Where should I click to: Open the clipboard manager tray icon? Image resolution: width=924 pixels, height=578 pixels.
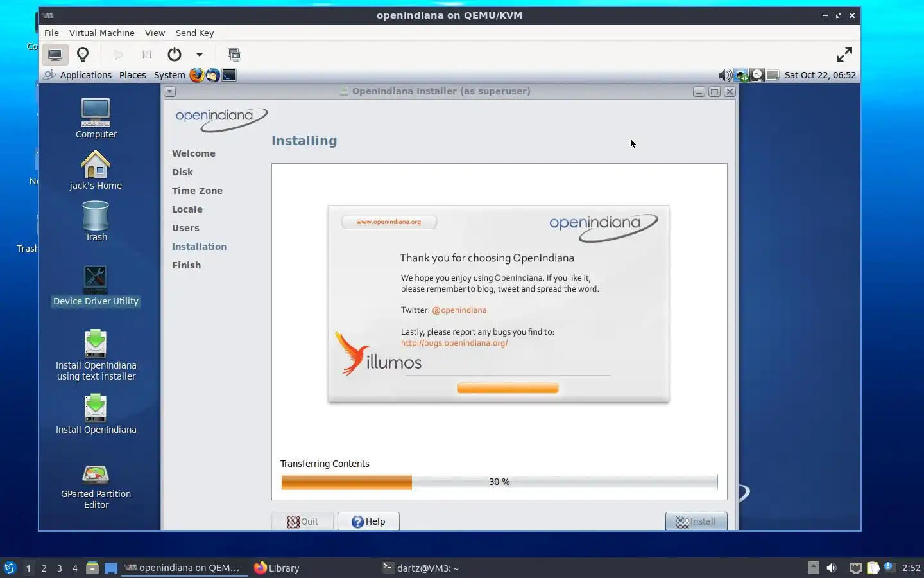point(873,568)
